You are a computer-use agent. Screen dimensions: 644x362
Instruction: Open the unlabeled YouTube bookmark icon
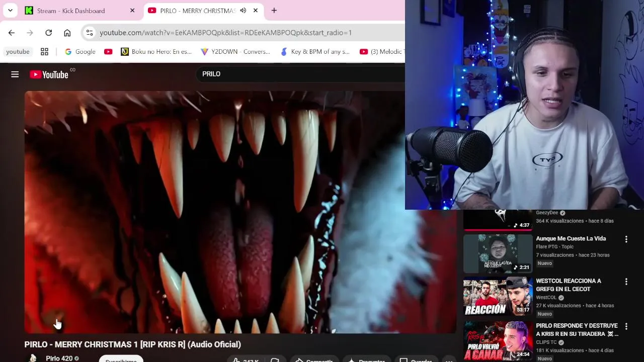click(x=108, y=52)
